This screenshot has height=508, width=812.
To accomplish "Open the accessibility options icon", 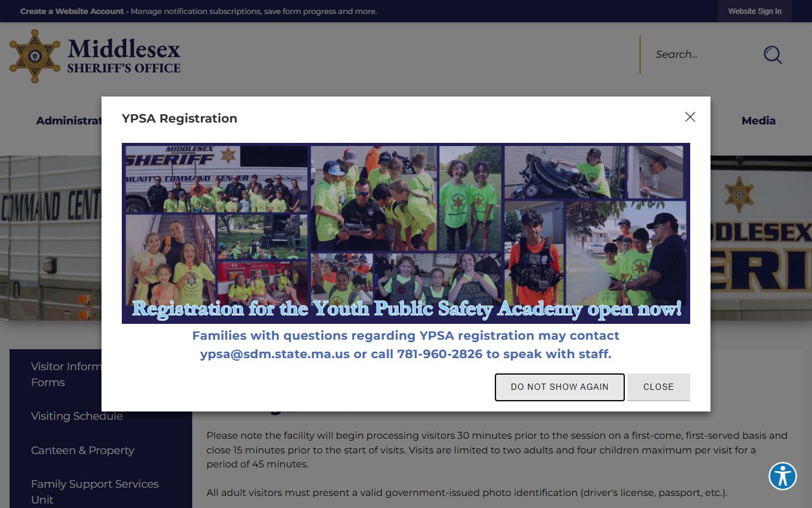I will 783,476.
